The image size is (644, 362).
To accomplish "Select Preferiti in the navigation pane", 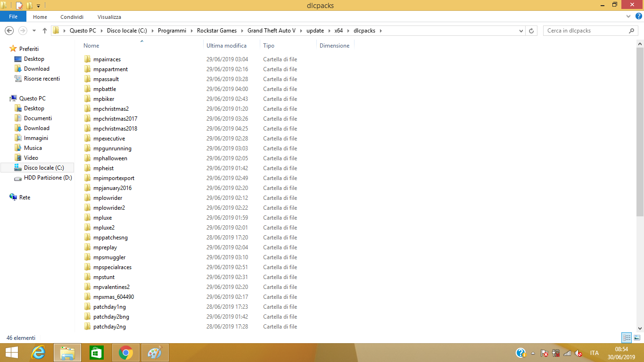I will coord(29,49).
